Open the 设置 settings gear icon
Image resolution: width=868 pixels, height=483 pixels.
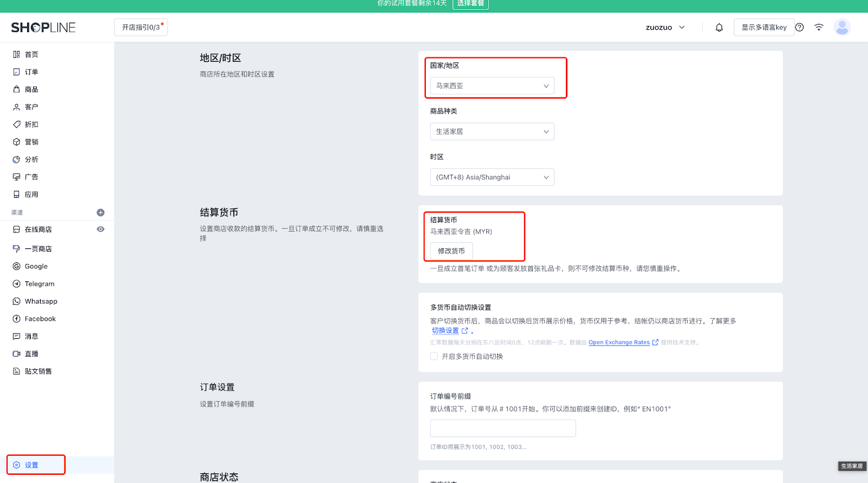17,465
